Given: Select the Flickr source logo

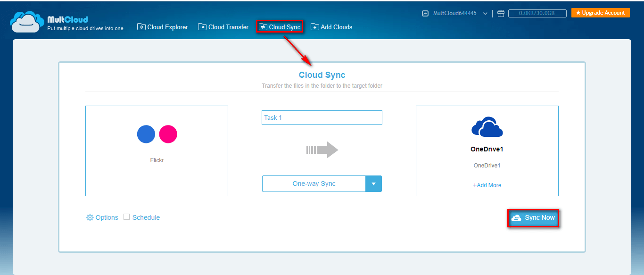Looking at the screenshot, I should click(157, 134).
